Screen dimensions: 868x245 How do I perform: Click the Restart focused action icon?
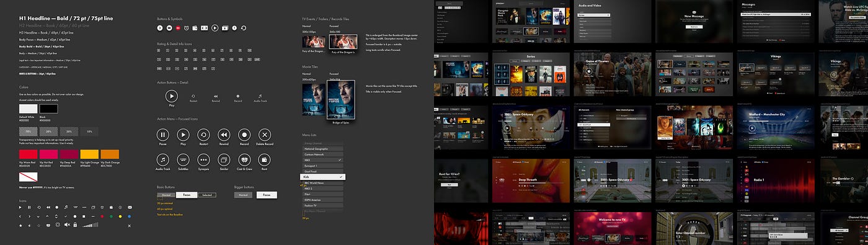pos(203,135)
